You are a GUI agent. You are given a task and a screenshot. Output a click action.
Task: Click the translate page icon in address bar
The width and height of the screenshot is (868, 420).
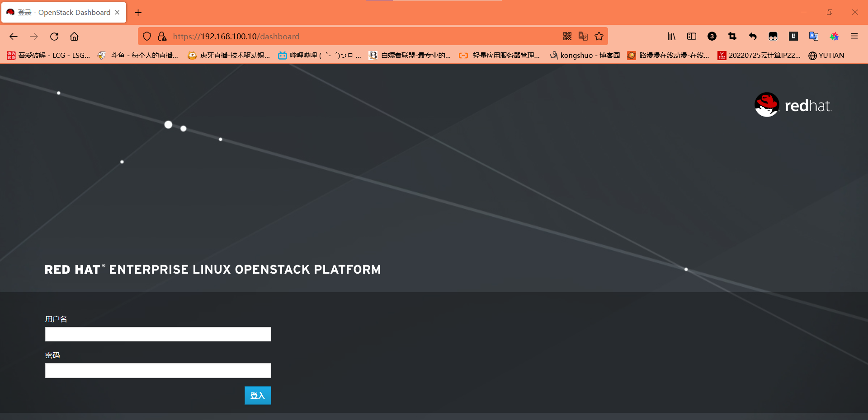click(583, 37)
